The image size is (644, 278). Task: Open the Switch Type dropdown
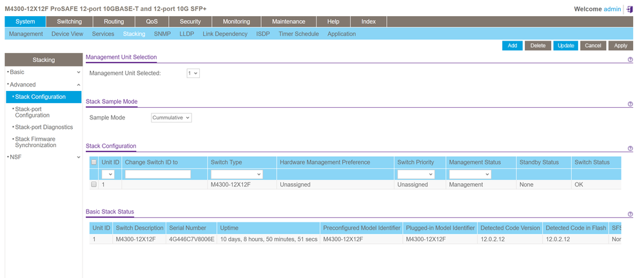pyautogui.click(x=237, y=174)
